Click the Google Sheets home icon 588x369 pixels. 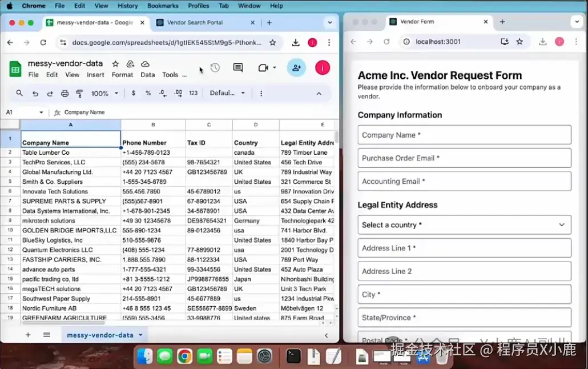tap(15, 69)
